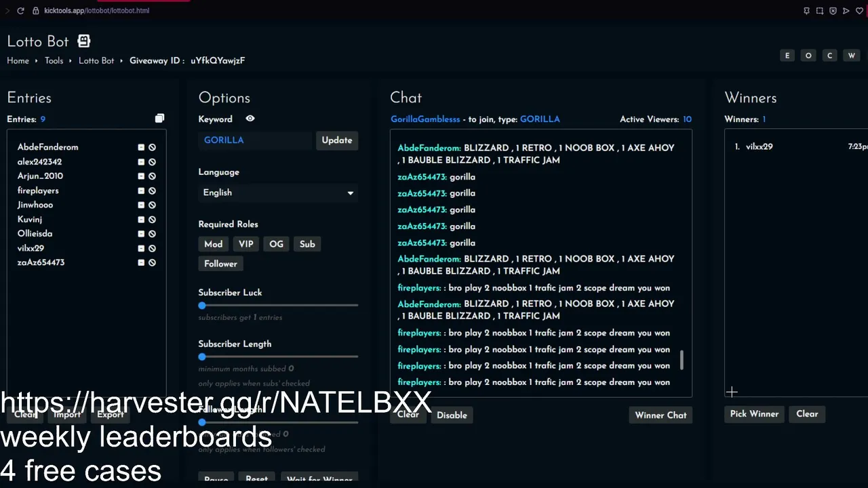Remove zaAz654473's entry with the minus icon

(x=141, y=262)
